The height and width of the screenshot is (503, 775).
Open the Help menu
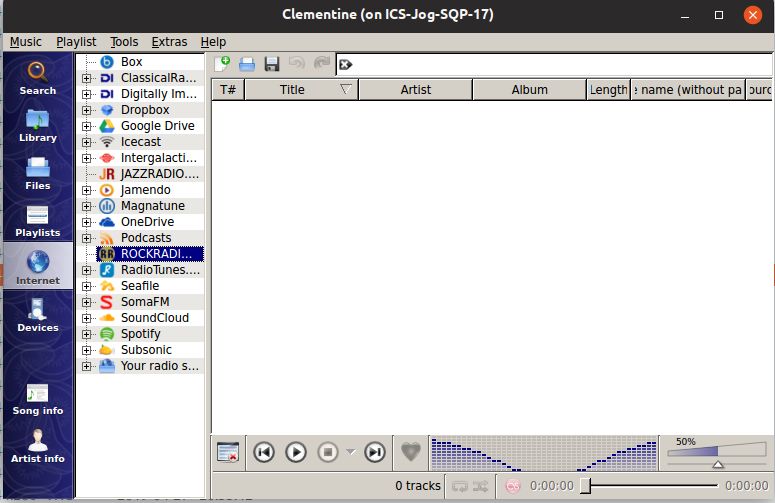213,42
